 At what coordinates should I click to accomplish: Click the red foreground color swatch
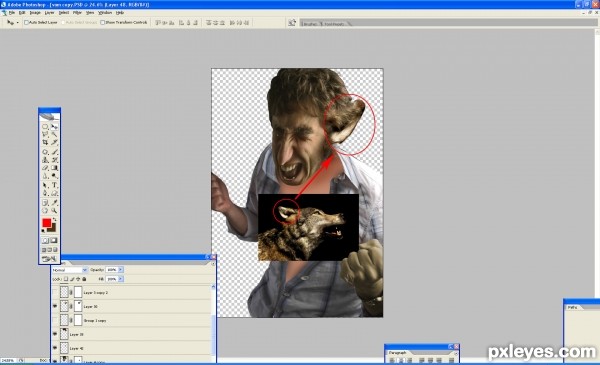tap(46, 223)
